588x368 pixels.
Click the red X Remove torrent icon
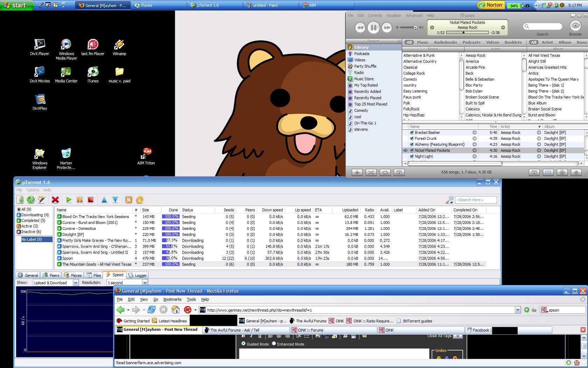click(55, 200)
